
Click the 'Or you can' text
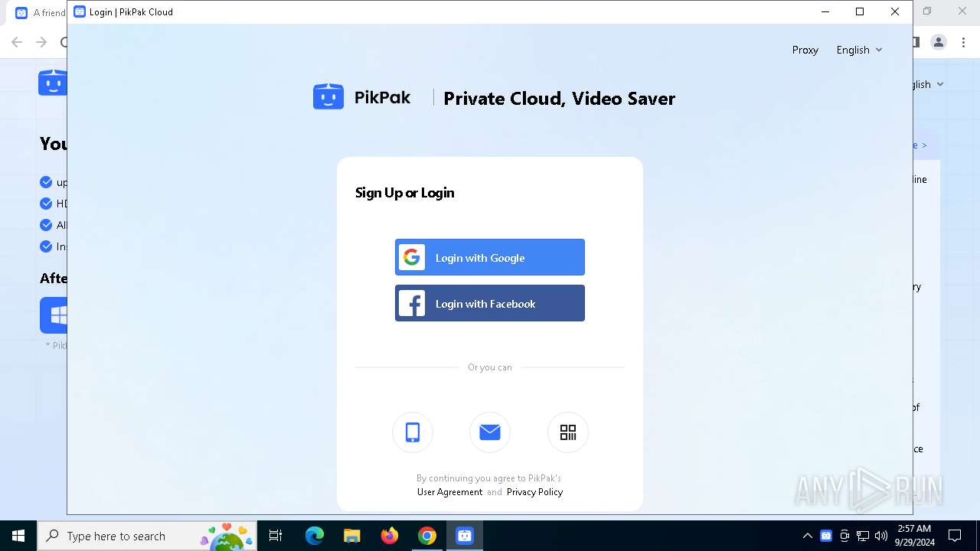[x=490, y=367]
